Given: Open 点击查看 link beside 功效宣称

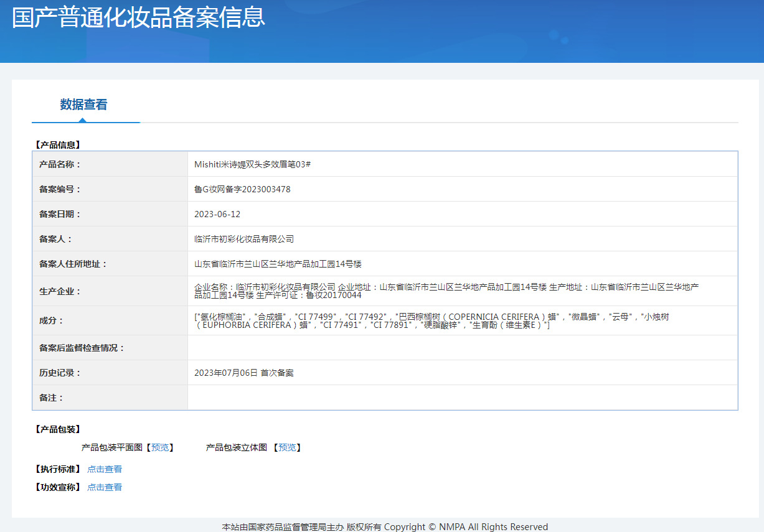Looking at the screenshot, I should [x=105, y=487].
